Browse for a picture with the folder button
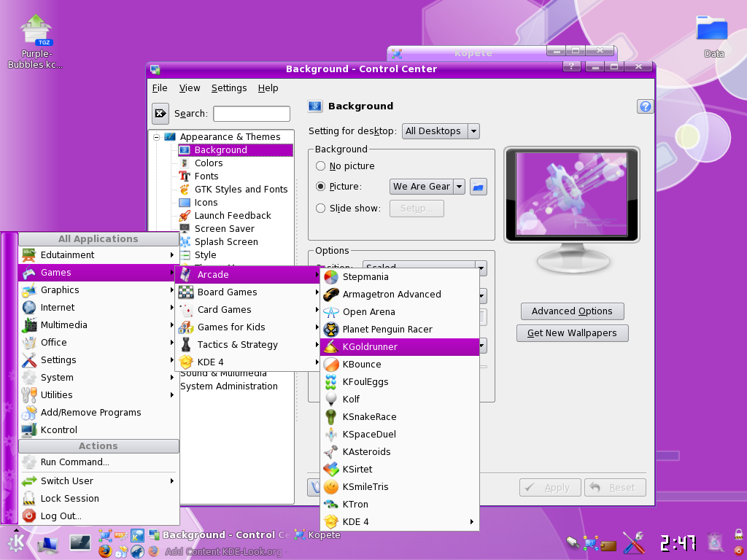The width and height of the screenshot is (747, 560). (478, 187)
